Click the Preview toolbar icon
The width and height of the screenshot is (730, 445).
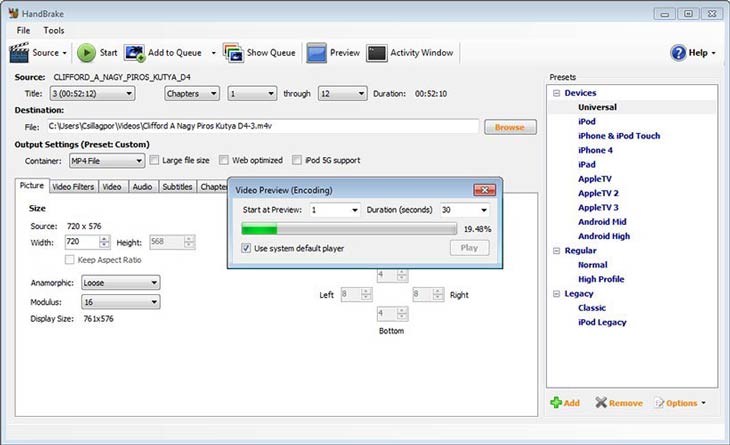tap(316, 53)
